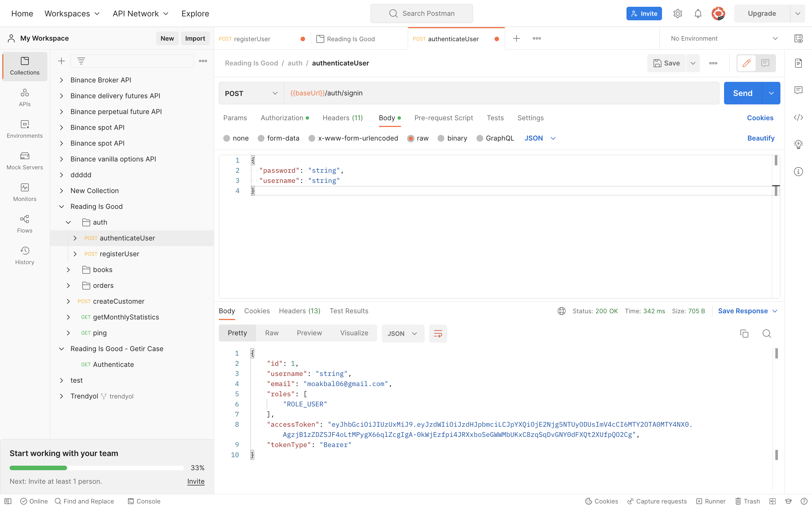Click the team progress bar
The width and height of the screenshot is (812, 508).
(97, 468)
